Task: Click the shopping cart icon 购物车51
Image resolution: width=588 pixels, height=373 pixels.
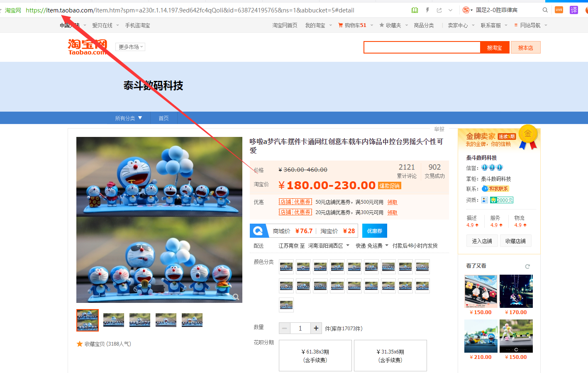Action: tap(352, 25)
